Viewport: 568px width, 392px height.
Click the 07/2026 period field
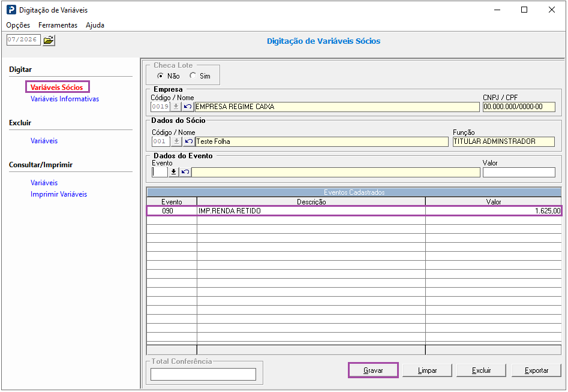pos(23,40)
